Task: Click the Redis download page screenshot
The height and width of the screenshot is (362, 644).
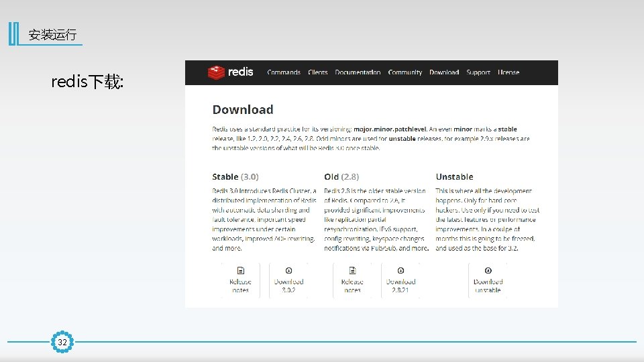Action: [371, 184]
